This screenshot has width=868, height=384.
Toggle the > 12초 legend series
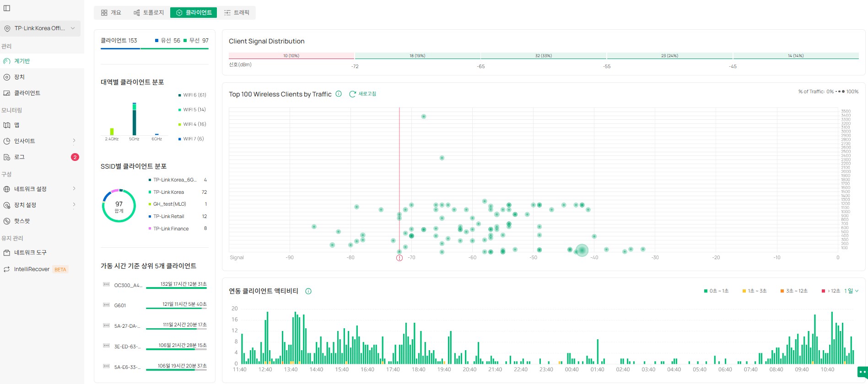(831, 291)
